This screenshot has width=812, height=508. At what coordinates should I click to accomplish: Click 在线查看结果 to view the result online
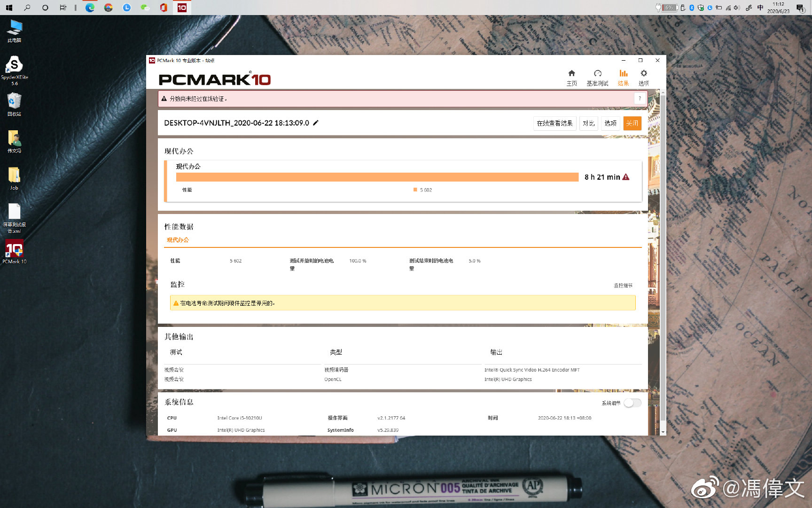554,123
